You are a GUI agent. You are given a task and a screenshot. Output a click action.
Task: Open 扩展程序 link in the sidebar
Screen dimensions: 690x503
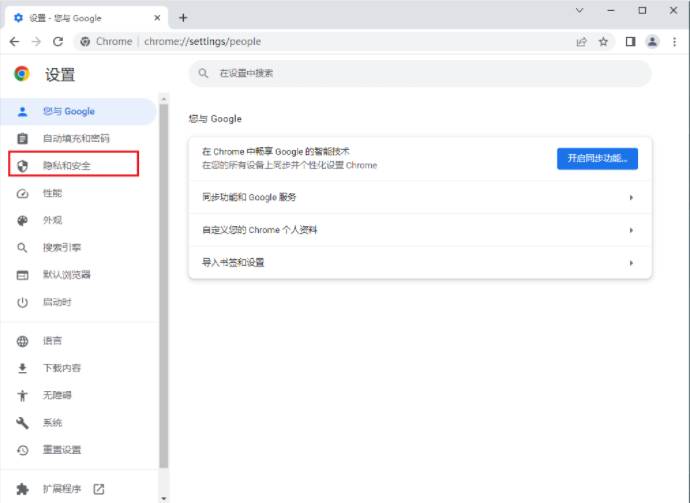point(78,489)
